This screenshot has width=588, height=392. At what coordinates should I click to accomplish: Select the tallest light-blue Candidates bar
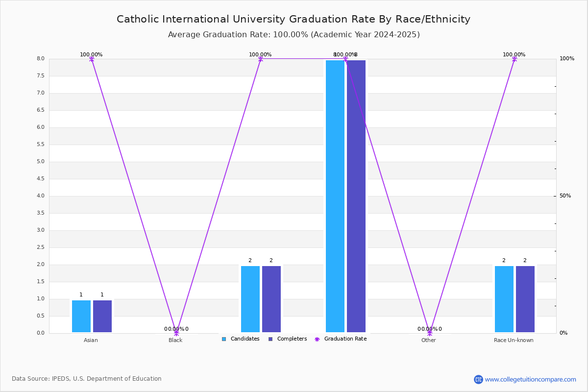335,196
